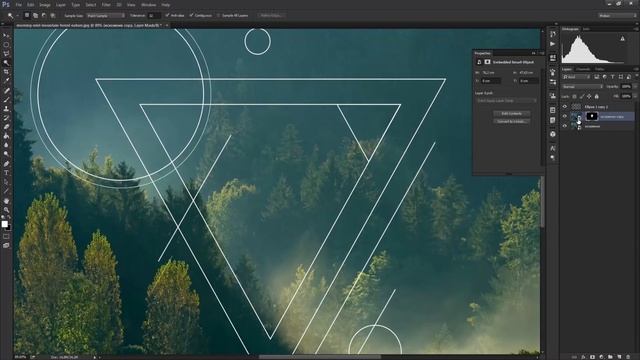640x360 pixels.
Task: Open workspace switcher dropdown
Action: (618, 16)
